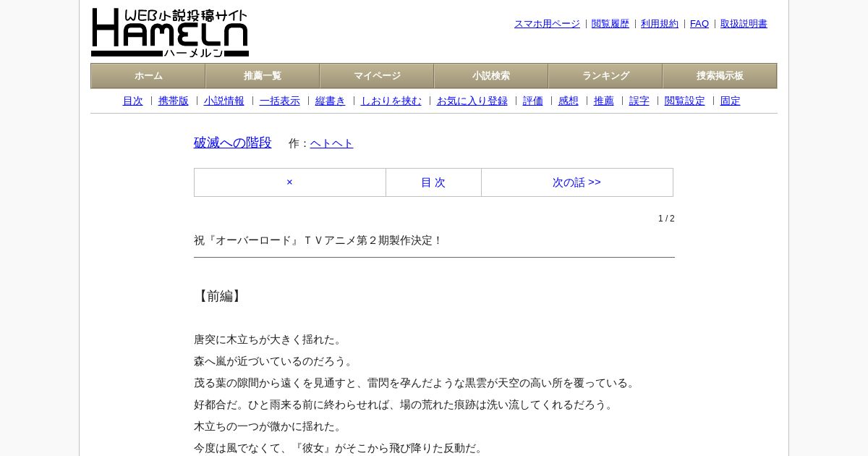
Task: Click the 【前編】 heading
Action: click(220, 296)
